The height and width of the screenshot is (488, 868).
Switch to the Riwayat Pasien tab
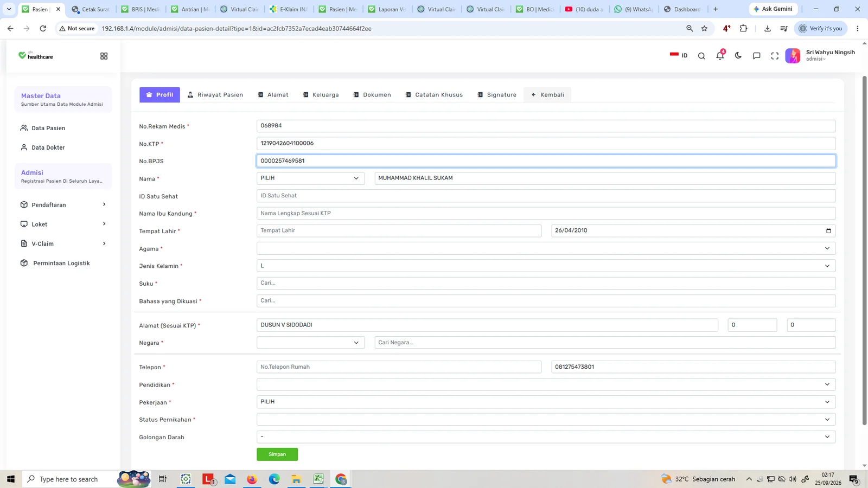tap(215, 94)
